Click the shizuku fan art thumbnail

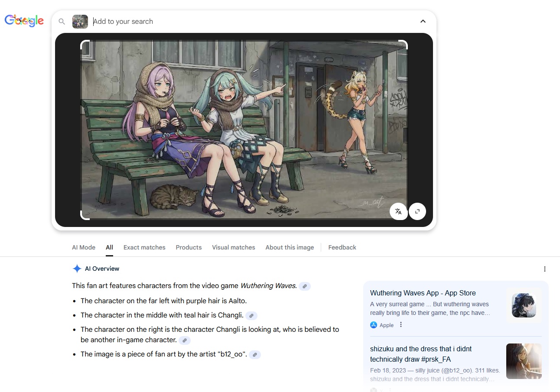pyautogui.click(x=524, y=361)
